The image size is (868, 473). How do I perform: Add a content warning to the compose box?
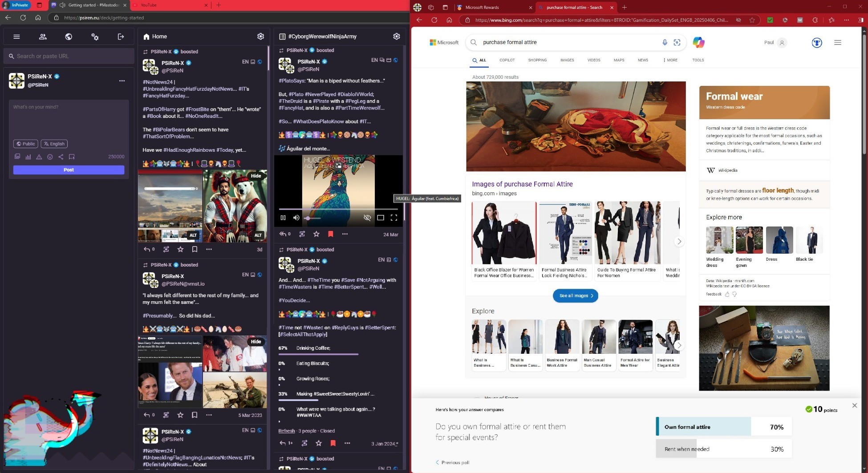(x=39, y=157)
